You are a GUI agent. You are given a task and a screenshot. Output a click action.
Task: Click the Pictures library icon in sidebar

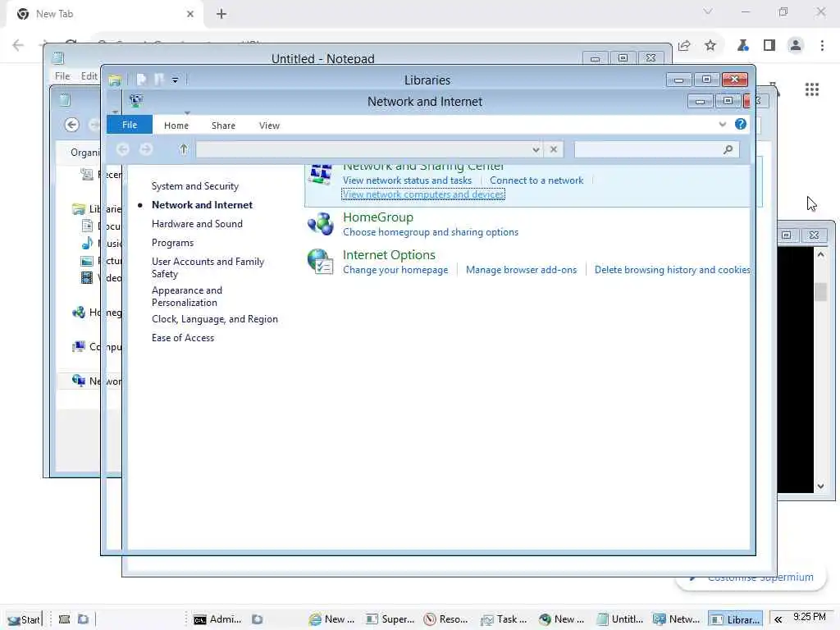87,261
